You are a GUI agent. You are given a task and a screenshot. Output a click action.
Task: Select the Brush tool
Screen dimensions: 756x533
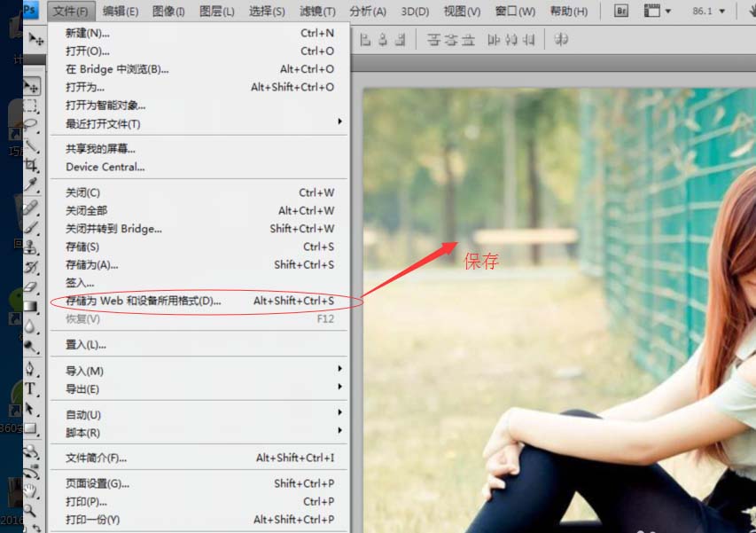tap(30, 228)
